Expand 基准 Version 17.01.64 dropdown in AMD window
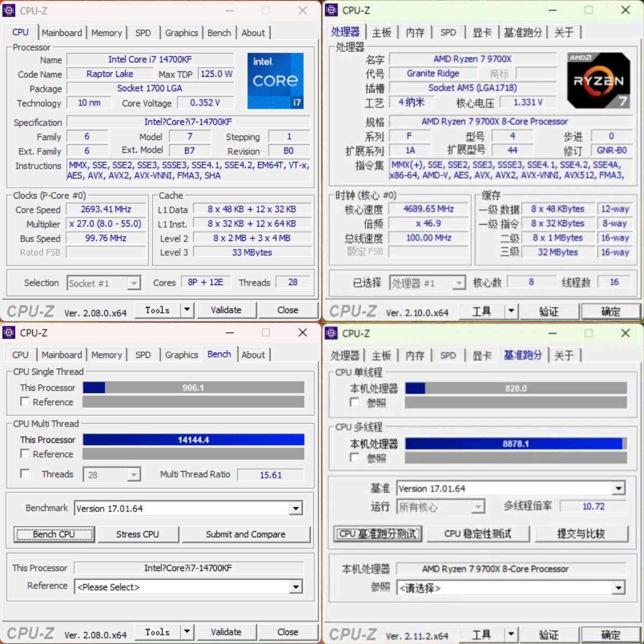This screenshot has width=644, height=644. coord(619,488)
